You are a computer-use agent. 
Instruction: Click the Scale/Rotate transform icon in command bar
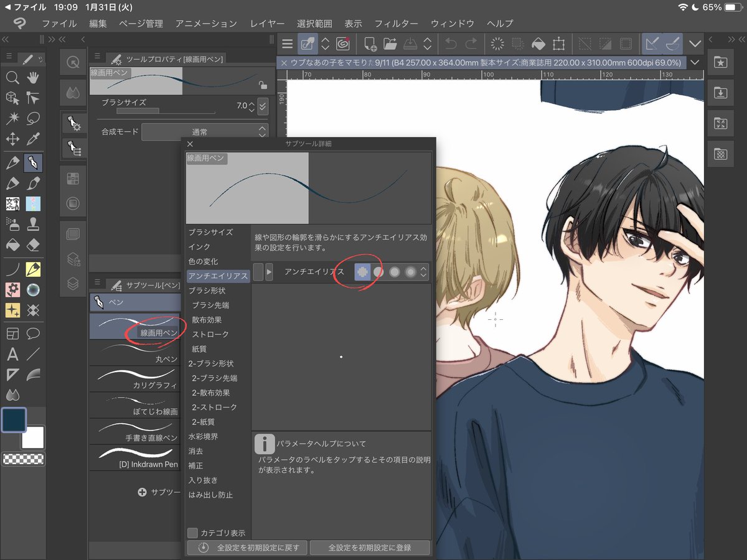click(558, 44)
